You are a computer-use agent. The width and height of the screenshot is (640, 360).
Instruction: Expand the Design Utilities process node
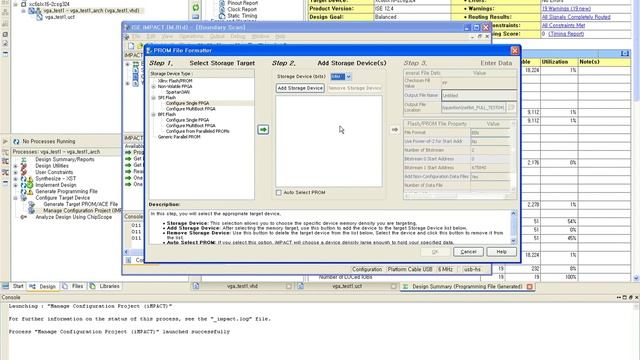16,166
